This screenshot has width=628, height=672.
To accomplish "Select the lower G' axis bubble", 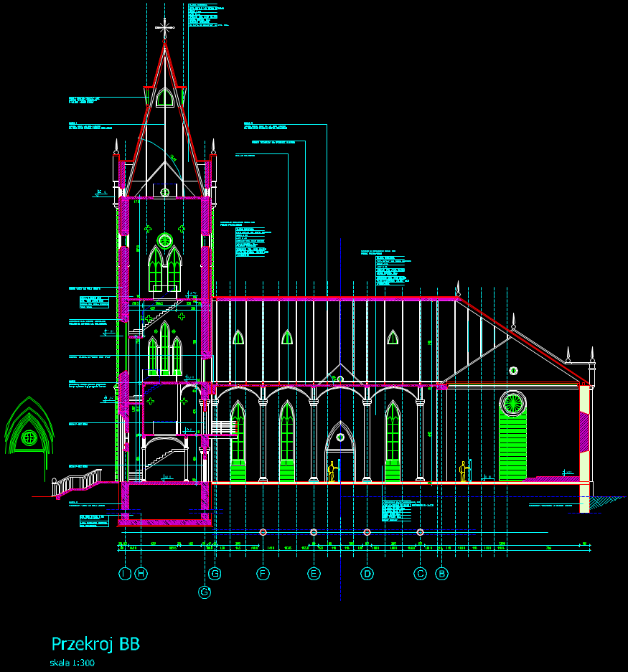I will coord(205,592).
